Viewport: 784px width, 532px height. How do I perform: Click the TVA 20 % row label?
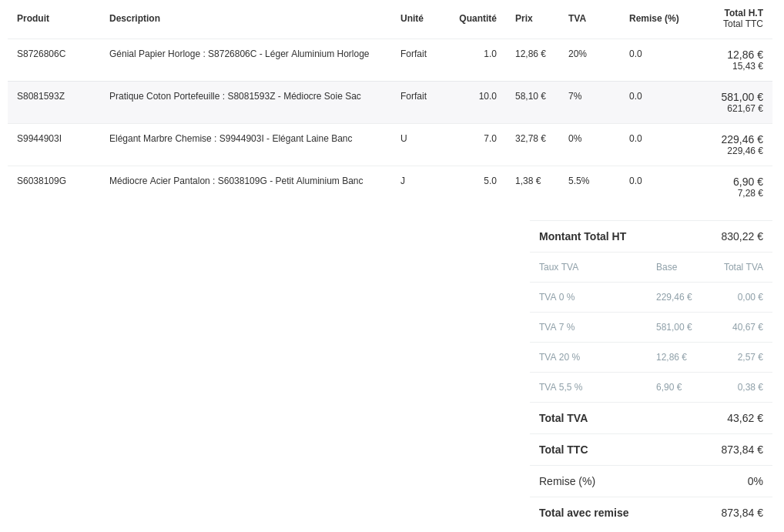[x=559, y=357]
